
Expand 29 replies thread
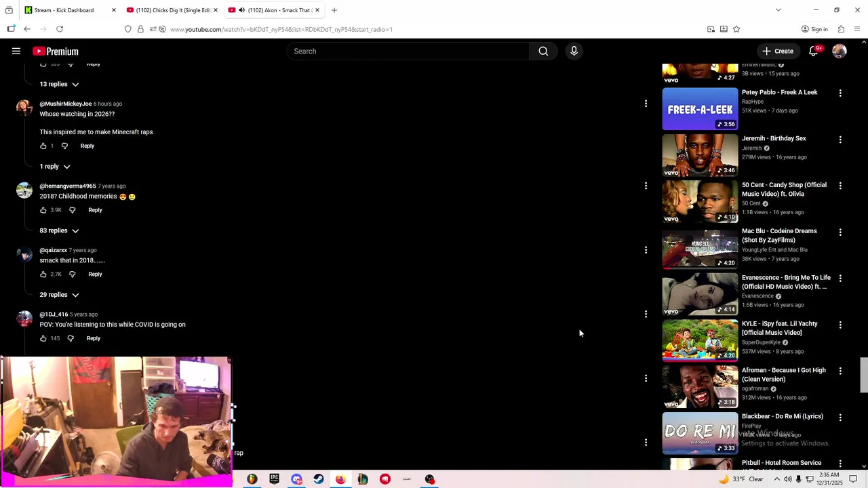coord(60,295)
